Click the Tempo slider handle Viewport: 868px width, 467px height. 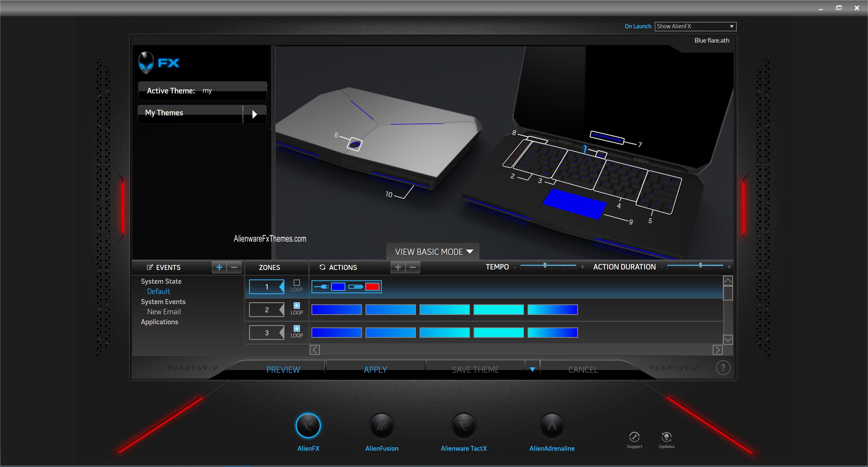tap(545, 265)
